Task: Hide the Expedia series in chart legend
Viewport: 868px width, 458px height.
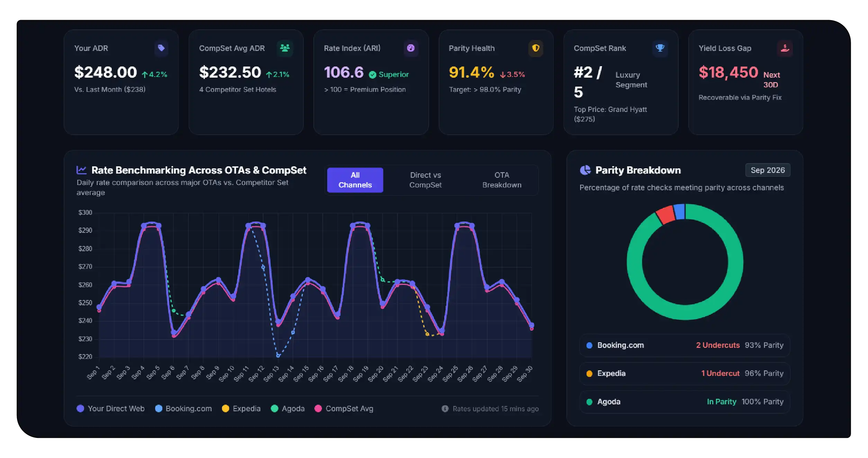Action: click(x=241, y=409)
